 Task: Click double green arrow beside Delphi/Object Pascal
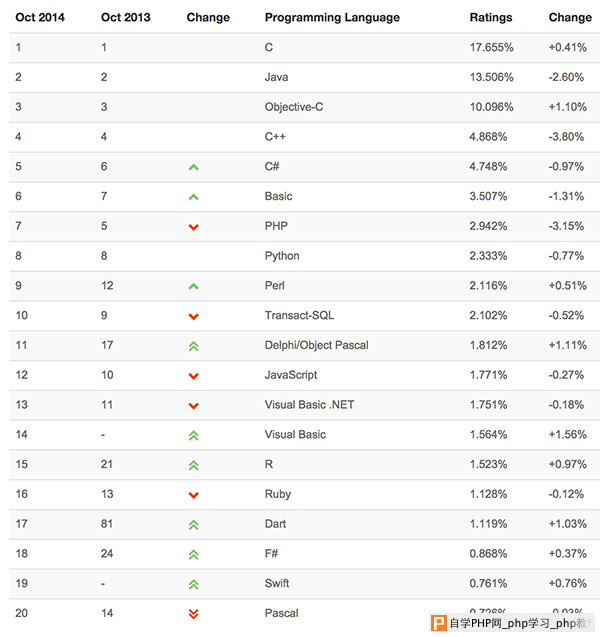(194, 346)
